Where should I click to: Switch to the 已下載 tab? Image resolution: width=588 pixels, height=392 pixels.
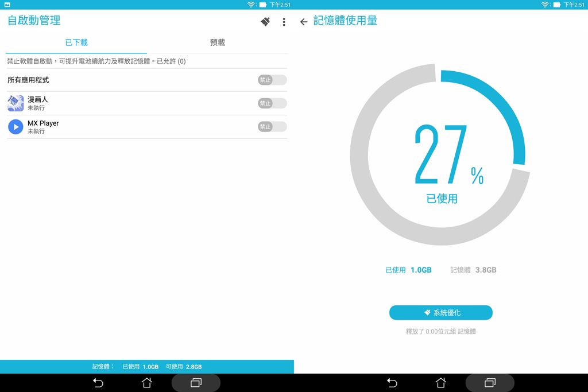[76, 42]
